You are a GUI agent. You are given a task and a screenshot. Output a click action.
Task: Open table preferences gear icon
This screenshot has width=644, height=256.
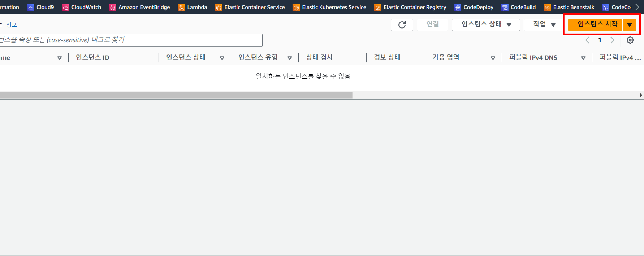tap(630, 40)
